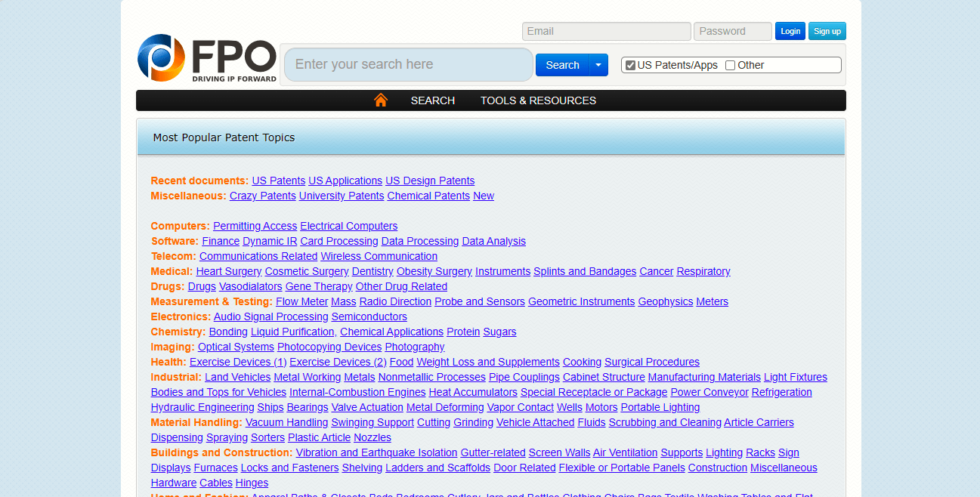Viewport: 980px width, 497px height.
Task: Open the Exercise Devices (1) link
Action: tap(238, 362)
